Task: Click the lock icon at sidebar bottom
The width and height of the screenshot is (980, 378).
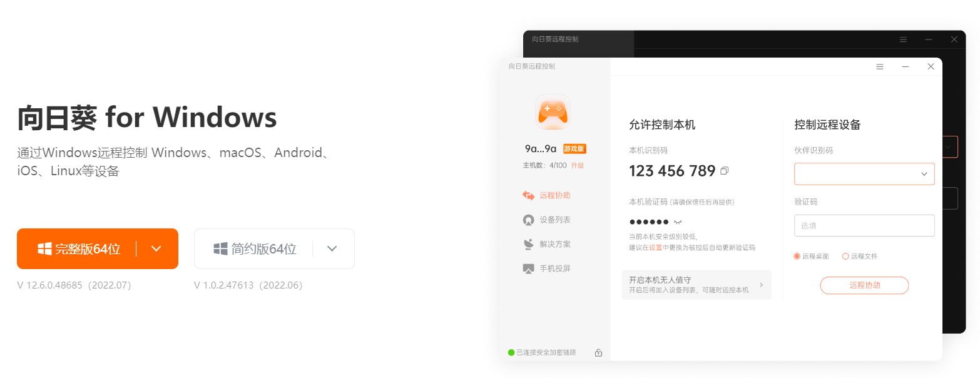Action: click(x=598, y=353)
